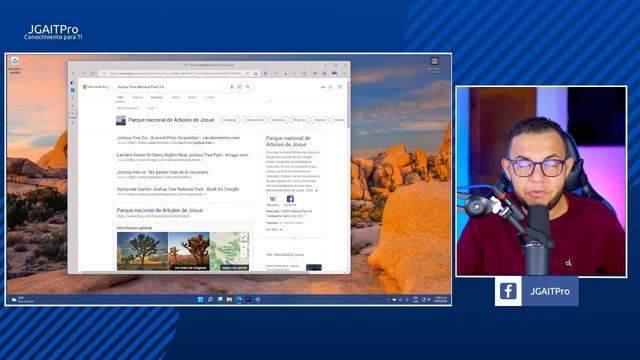Open the Recycle Bin desktop icon
The height and width of the screenshot is (360, 640).
coord(15,64)
